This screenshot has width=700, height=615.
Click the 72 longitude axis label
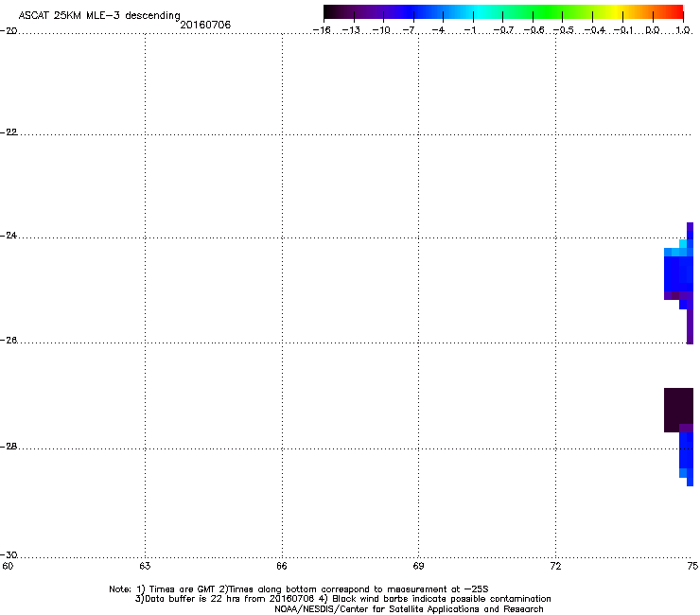click(x=555, y=566)
